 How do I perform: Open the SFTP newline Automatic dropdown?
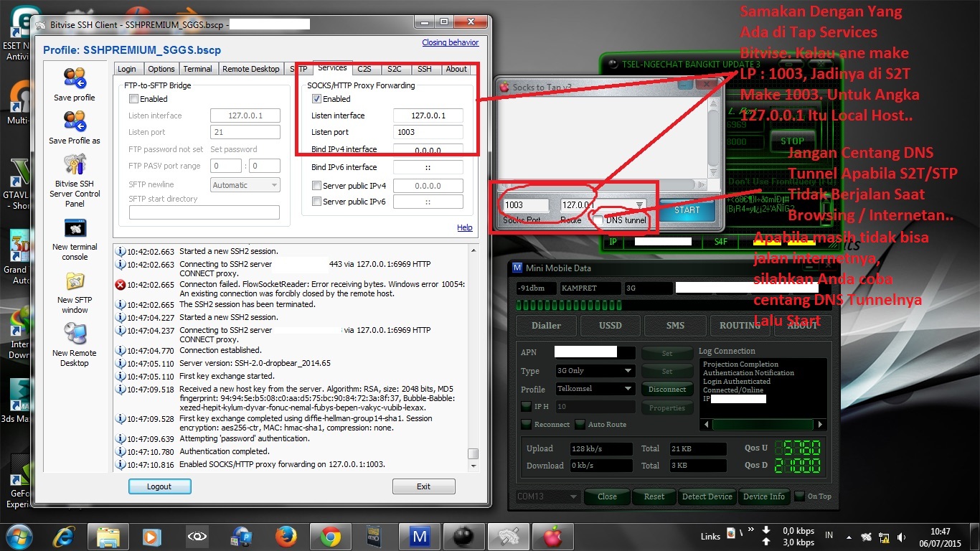(245, 185)
